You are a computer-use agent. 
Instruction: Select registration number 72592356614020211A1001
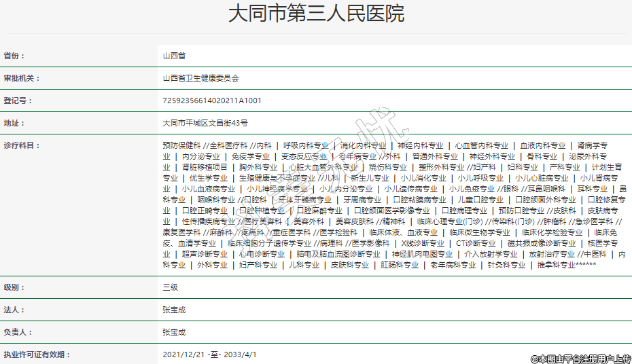coord(212,101)
